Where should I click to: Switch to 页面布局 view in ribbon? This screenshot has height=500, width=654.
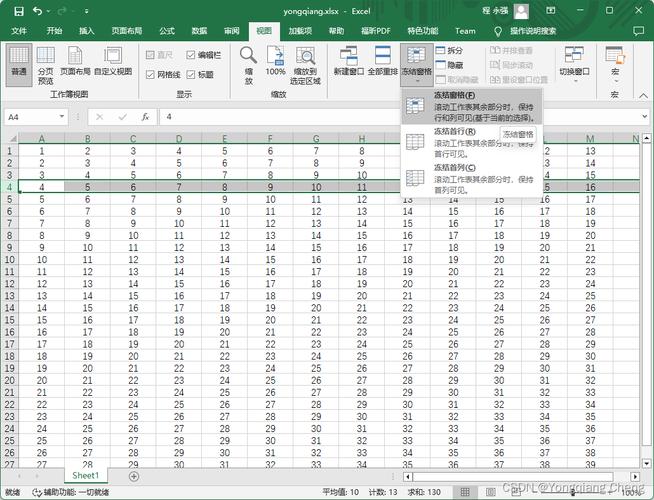(75, 62)
